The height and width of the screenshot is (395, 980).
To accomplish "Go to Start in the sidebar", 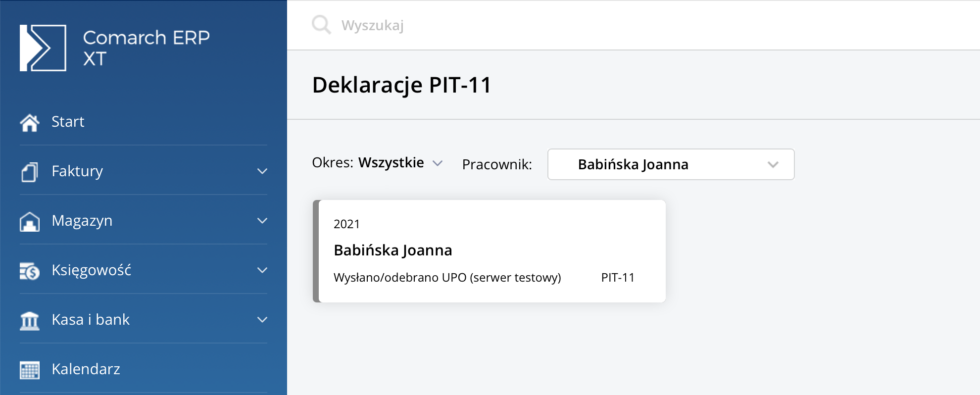I will click(68, 122).
